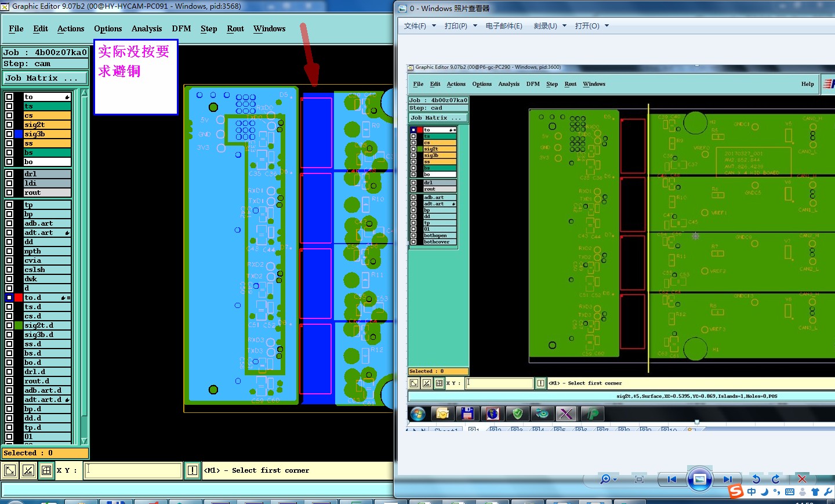Toggle the checkbox for layer ts
The height and width of the screenshot is (504, 835).
click(9, 106)
